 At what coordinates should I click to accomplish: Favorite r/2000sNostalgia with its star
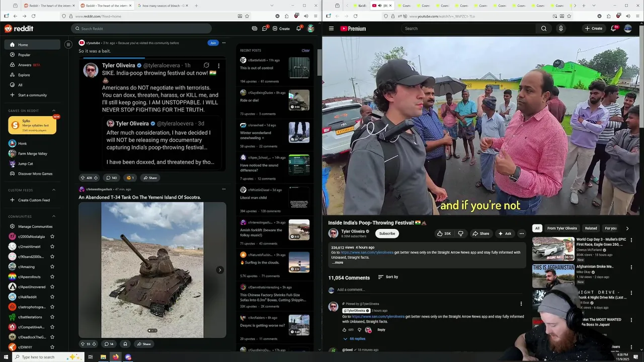(x=52, y=236)
